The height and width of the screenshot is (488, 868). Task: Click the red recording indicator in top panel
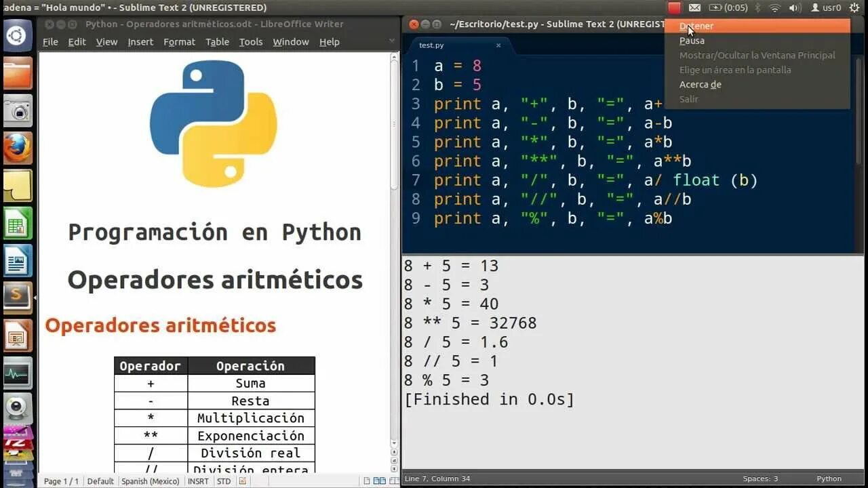[x=673, y=7]
